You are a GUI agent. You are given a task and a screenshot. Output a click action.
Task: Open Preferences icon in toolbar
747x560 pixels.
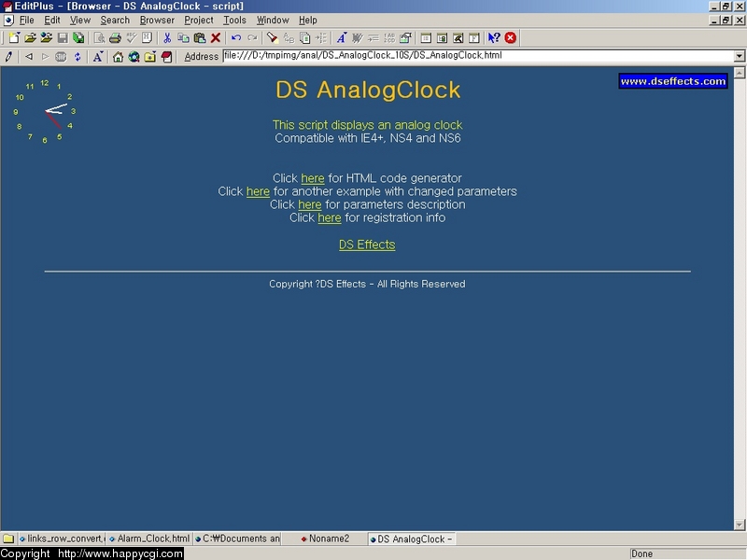coord(406,38)
